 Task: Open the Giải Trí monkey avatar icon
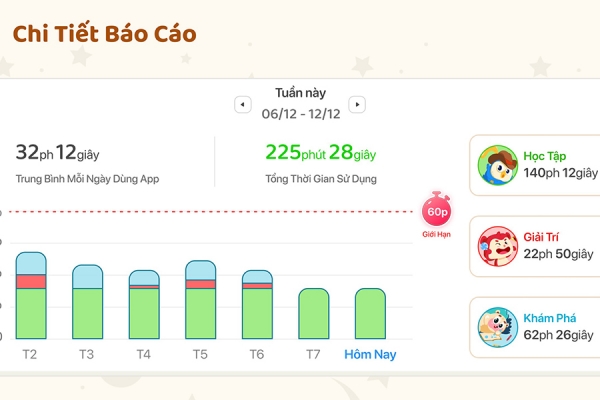tap(497, 246)
